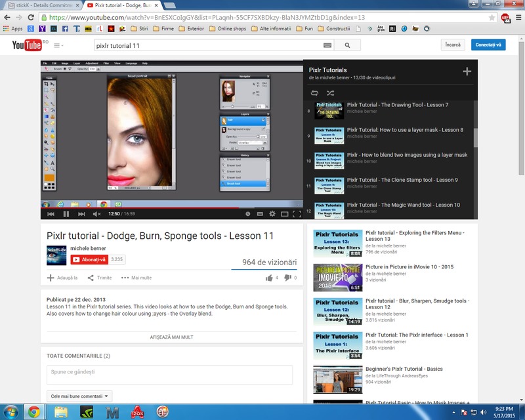Click the Chrome icon in the taskbar
The image size is (525, 420).
coord(34,412)
